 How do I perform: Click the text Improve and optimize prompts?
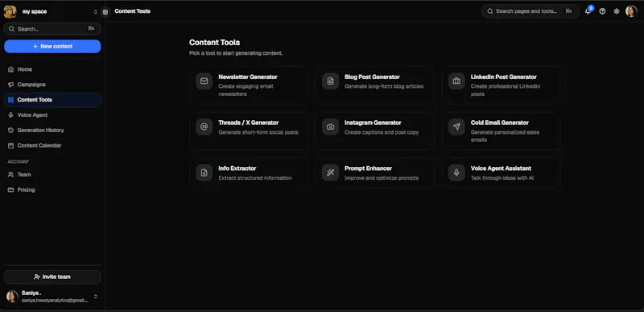click(x=382, y=178)
